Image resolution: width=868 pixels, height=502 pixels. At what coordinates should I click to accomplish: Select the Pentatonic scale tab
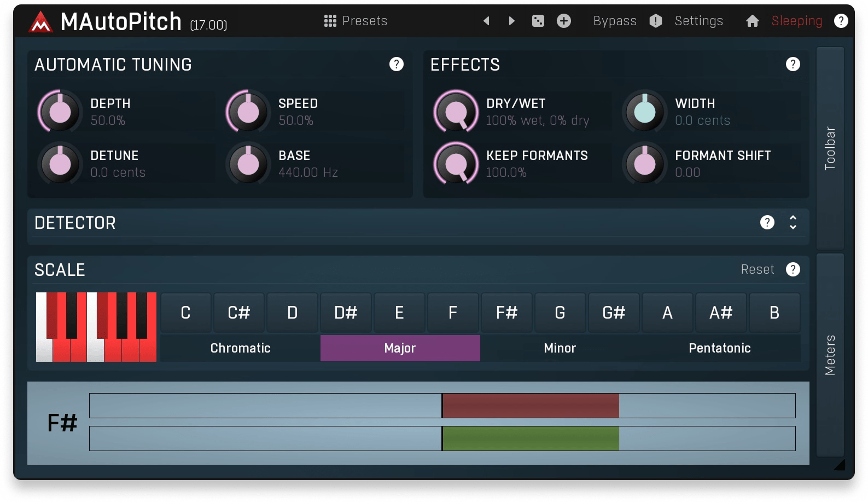click(719, 348)
